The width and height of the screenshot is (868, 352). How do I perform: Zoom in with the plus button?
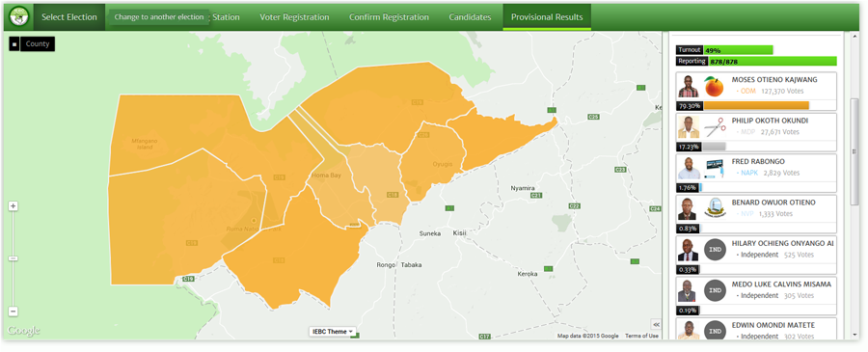coord(14,205)
